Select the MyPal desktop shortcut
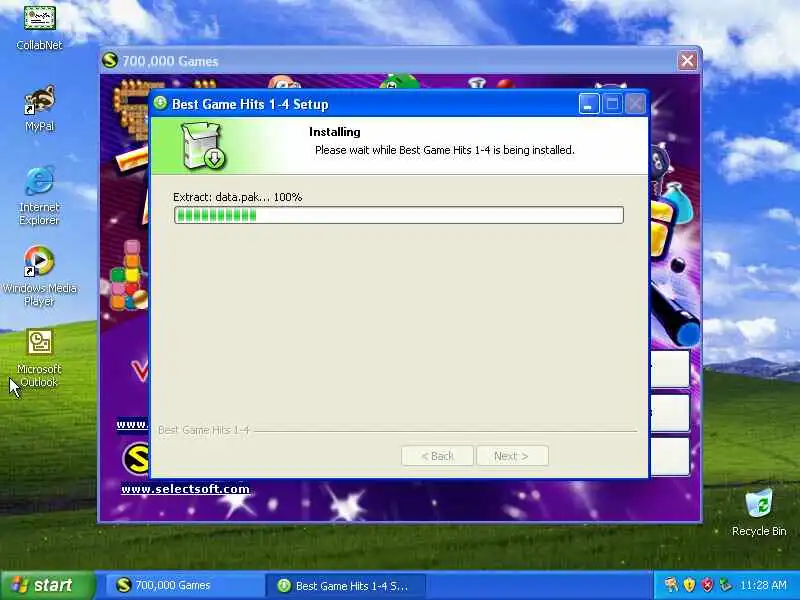Screen dimensions: 800x600 click(x=39, y=108)
